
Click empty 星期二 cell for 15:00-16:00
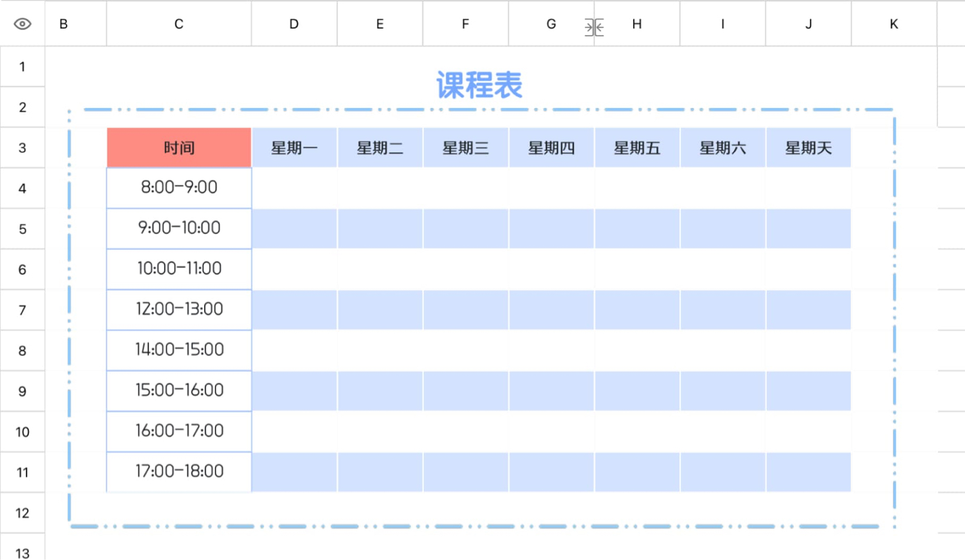click(x=380, y=391)
